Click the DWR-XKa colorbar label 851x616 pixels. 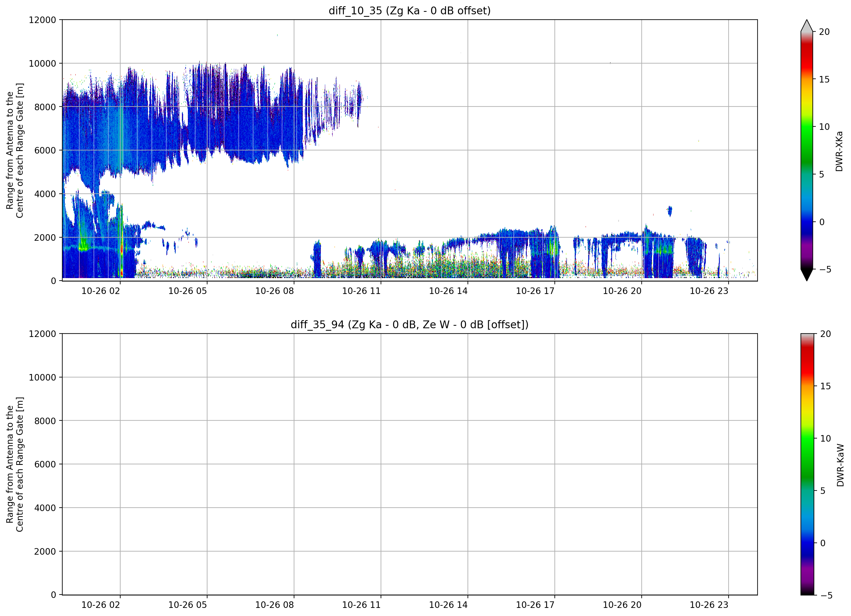click(839, 151)
